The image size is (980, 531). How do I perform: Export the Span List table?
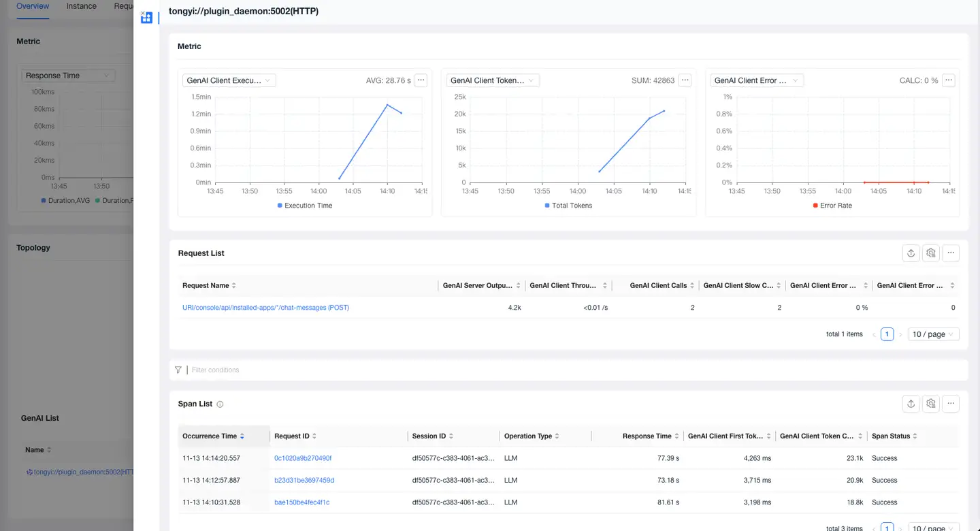tap(911, 404)
